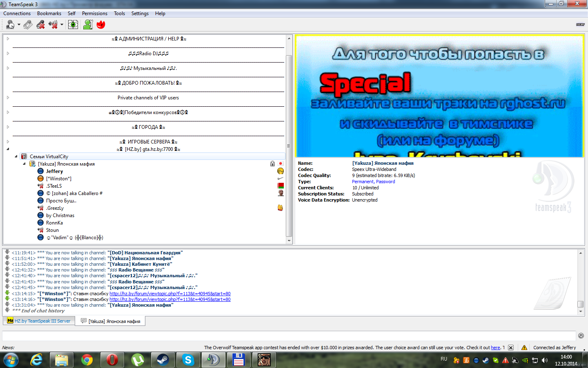Click the password lock icon on Yakuza channel
Viewport: 588px width, 368px height.
coord(272,164)
